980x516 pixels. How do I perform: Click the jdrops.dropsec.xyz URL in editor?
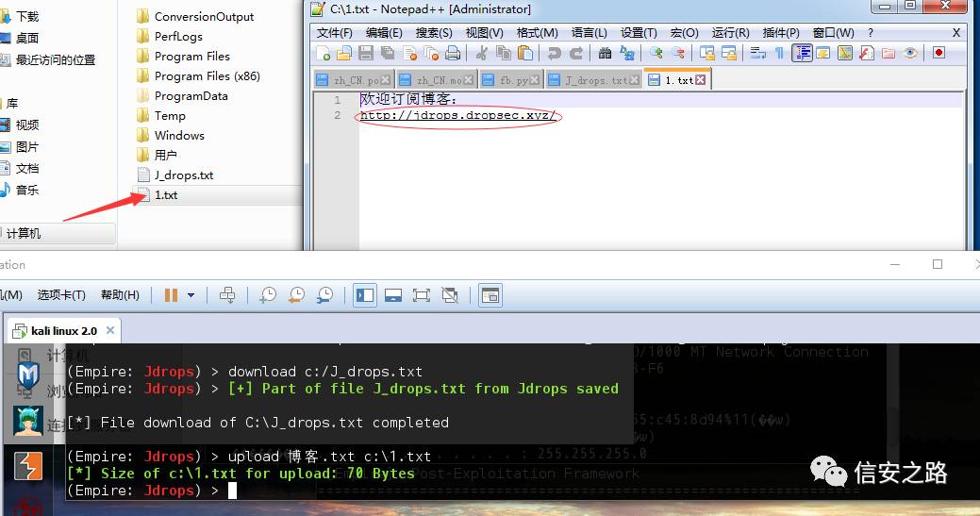(x=457, y=116)
